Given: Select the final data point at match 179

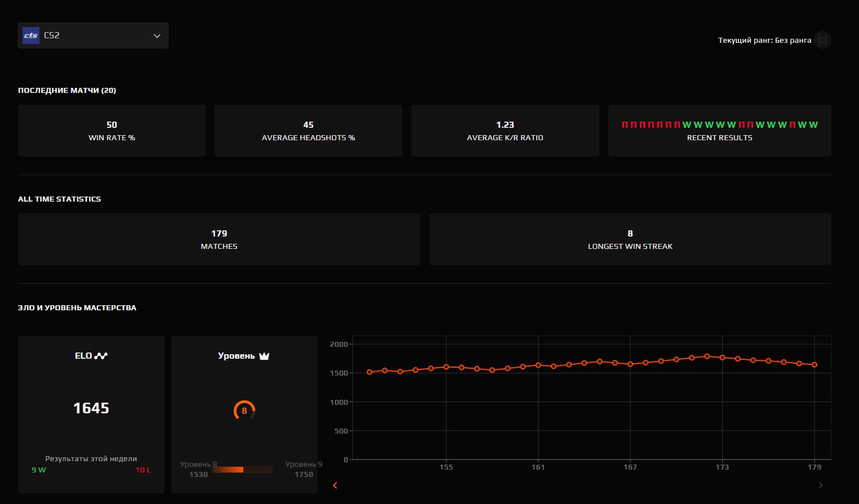Looking at the screenshot, I should click(815, 365).
